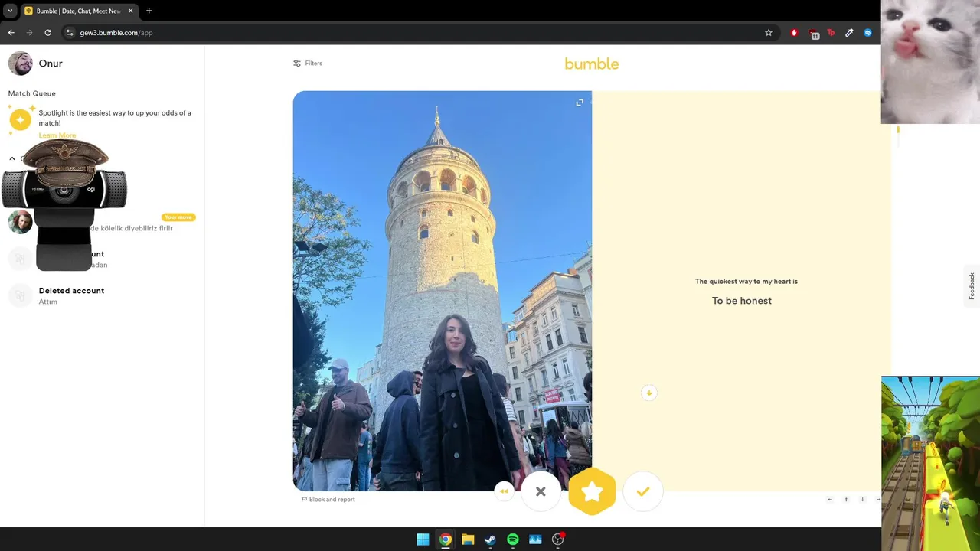Click the yellow down-arrow scroll button
The image size is (980, 551).
(x=649, y=393)
